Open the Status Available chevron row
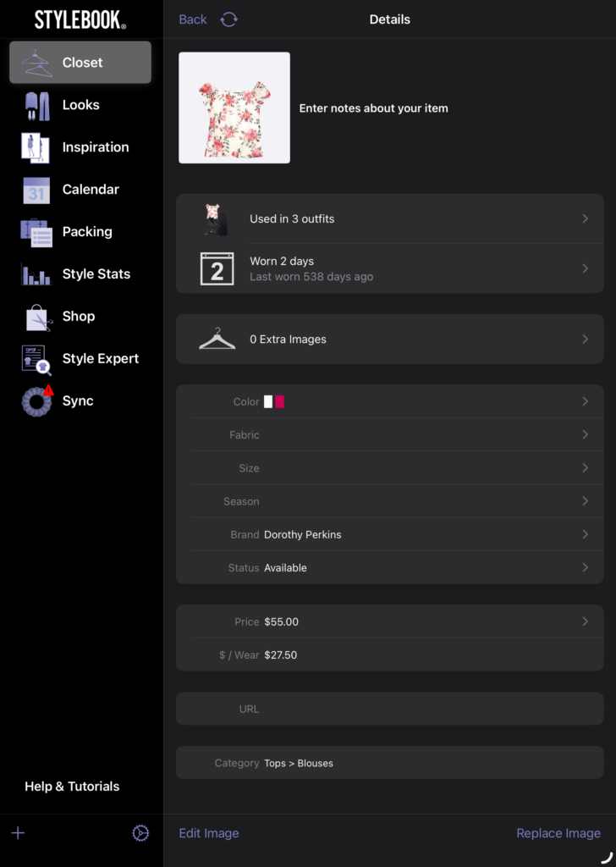Viewport: 616px width, 867px height. (389, 567)
